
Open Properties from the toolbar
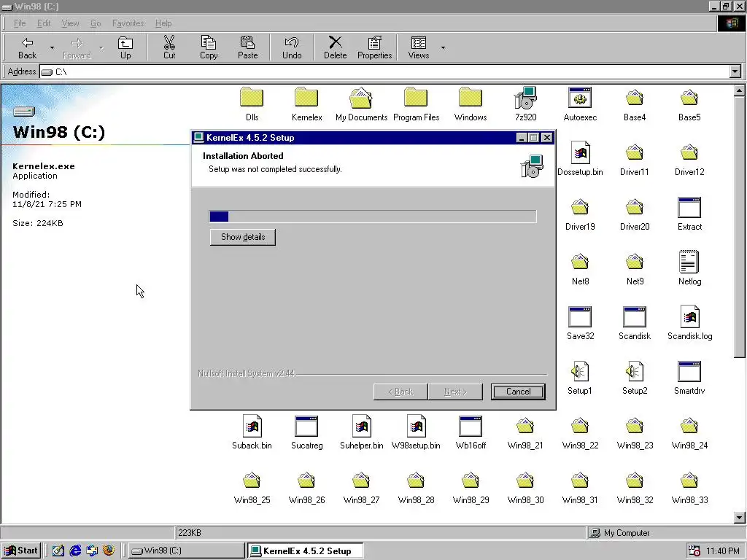coord(374,47)
